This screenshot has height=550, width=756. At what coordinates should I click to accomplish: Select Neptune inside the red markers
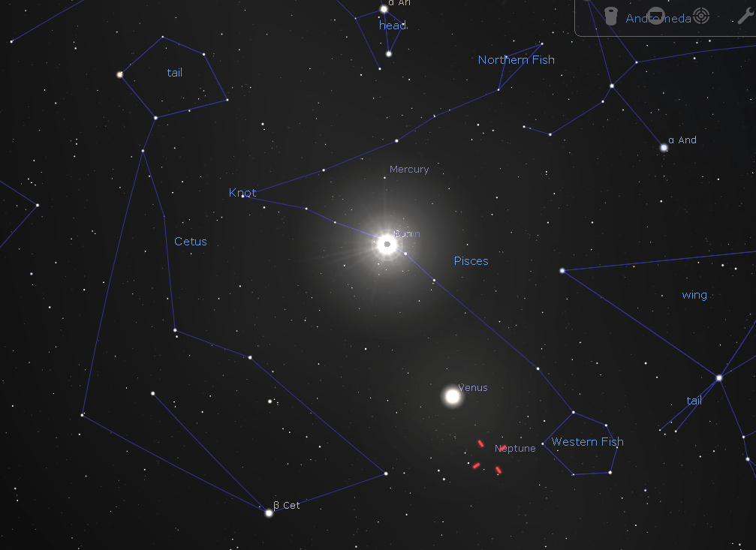pyautogui.click(x=487, y=457)
